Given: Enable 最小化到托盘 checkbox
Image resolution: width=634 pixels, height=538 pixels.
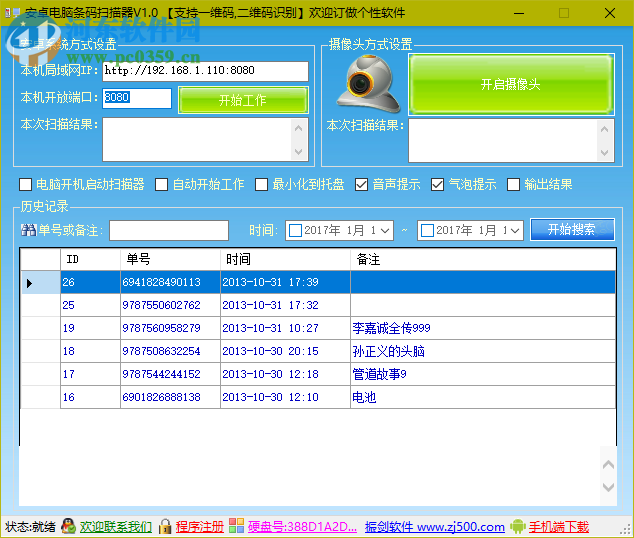Looking at the screenshot, I should [261, 185].
